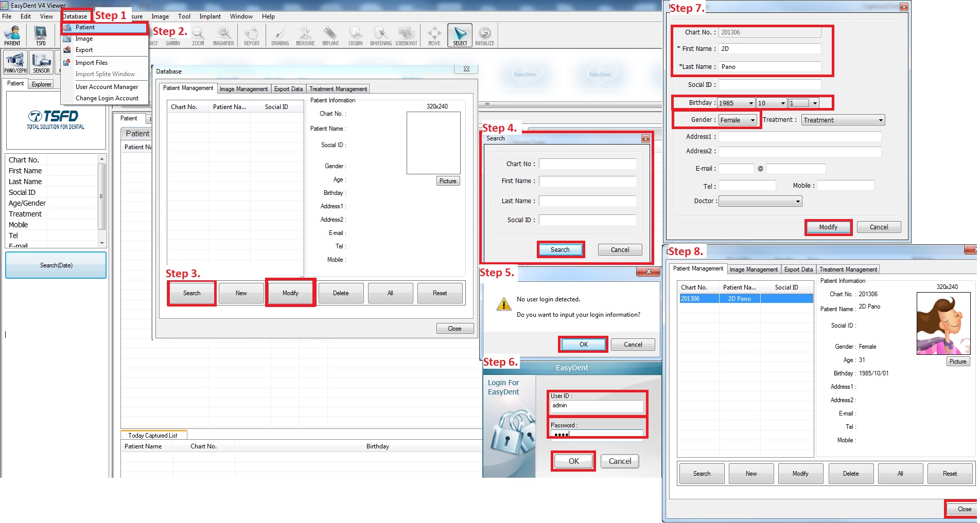
Task: Click the Social ID field in patient form
Action: pyautogui.click(x=769, y=85)
